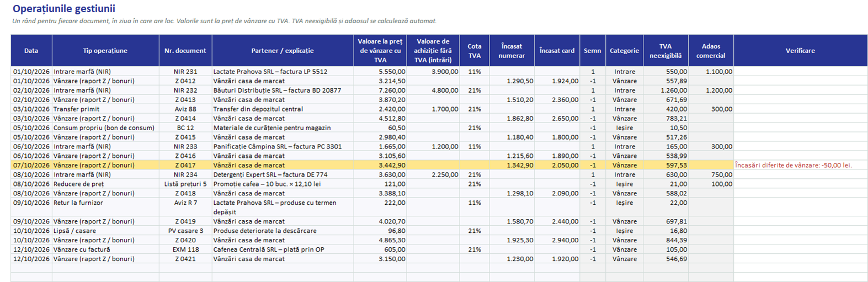This screenshot has height=282, width=868.
Task: Select 'Materiale de curățenie pentru magazin' cell
Action: 283,128
